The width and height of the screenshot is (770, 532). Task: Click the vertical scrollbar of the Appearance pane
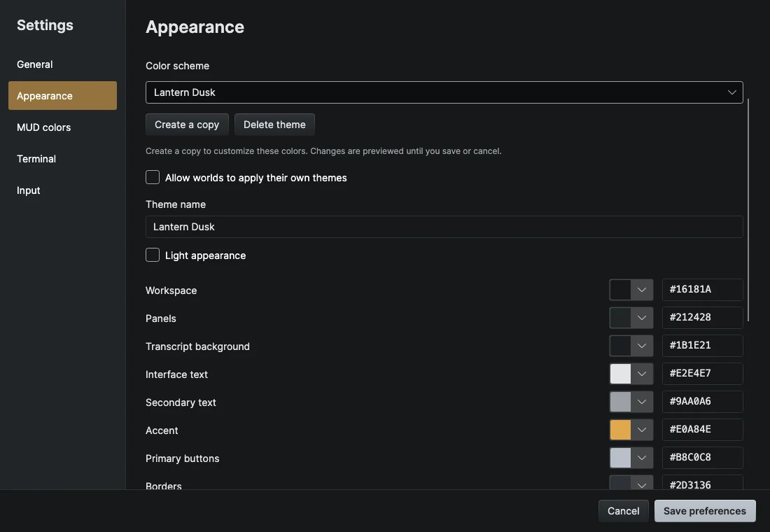tap(748, 210)
